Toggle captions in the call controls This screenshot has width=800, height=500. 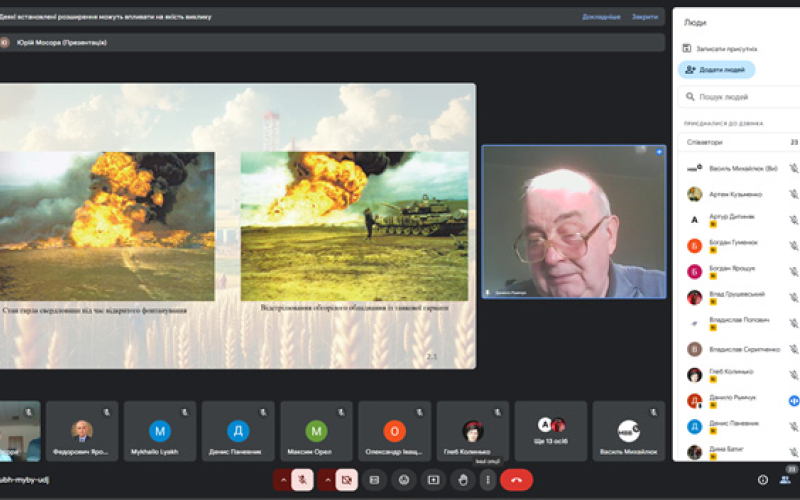click(x=374, y=480)
